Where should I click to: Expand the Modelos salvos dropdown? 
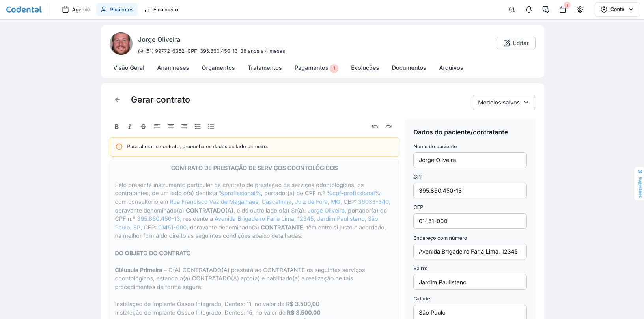(504, 103)
